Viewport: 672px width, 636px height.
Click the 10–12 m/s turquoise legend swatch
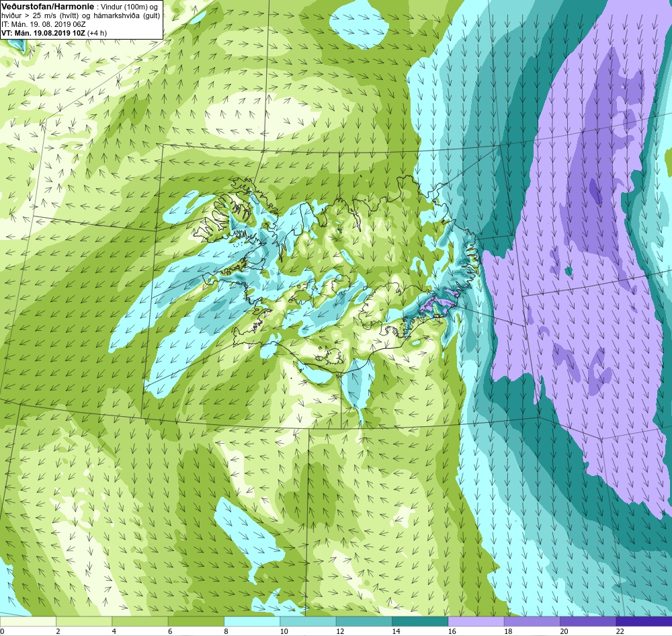coord(308,621)
